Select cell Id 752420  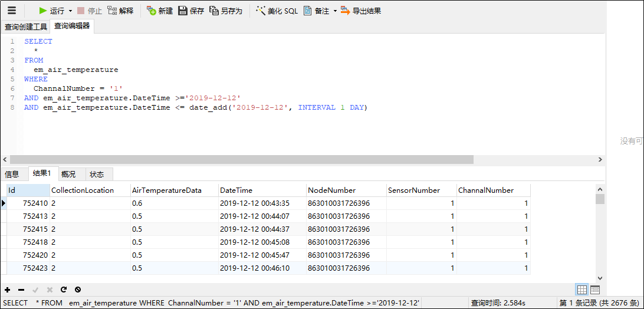click(x=28, y=255)
